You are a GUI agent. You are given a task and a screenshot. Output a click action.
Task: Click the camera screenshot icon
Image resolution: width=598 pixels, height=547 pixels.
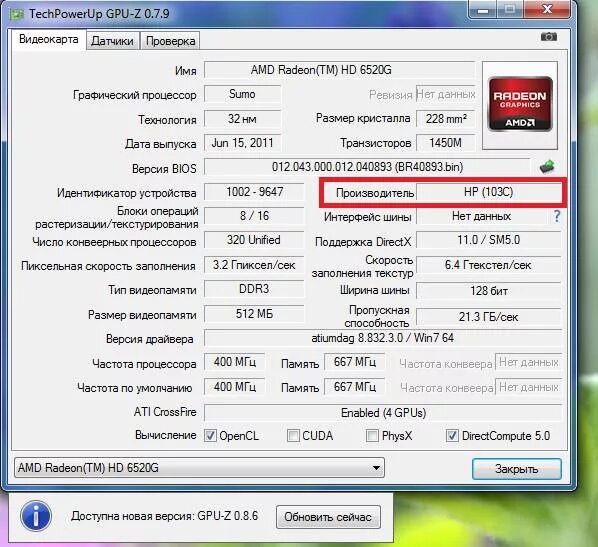click(x=549, y=37)
